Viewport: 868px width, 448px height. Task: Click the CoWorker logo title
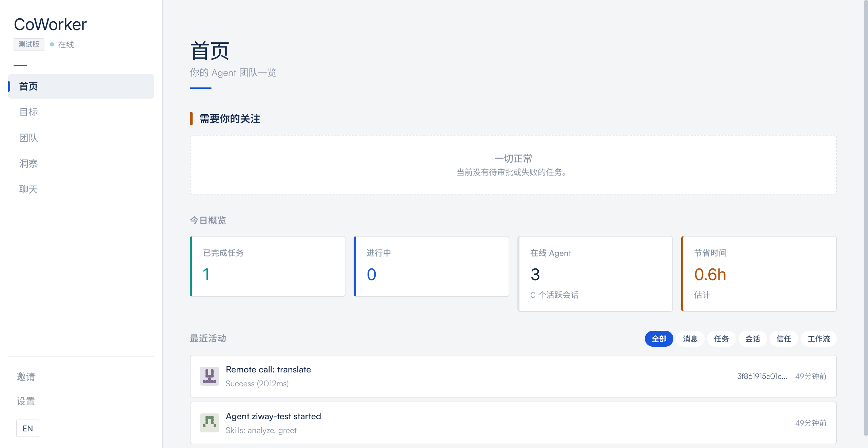[x=50, y=25]
